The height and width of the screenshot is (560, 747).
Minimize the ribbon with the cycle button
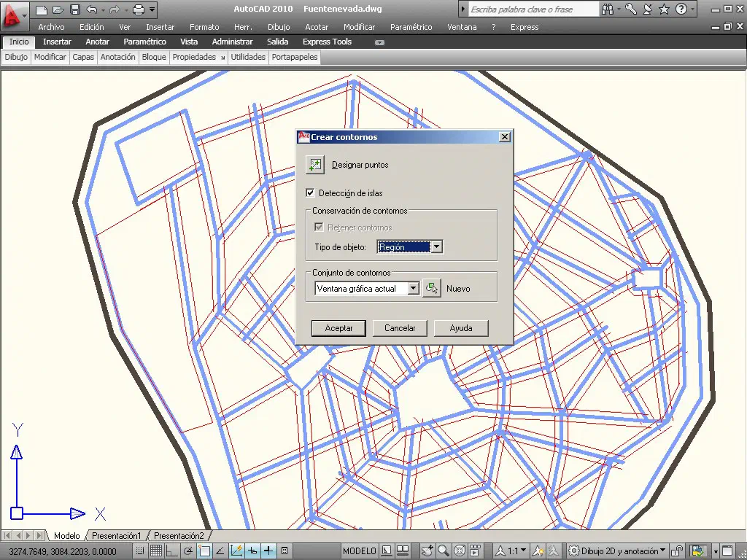tap(379, 42)
